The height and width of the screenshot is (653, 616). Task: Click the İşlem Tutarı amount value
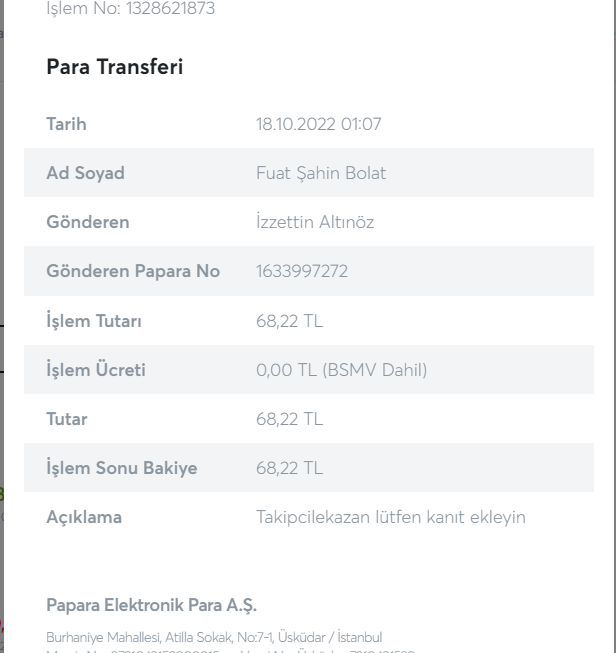click(x=289, y=321)
